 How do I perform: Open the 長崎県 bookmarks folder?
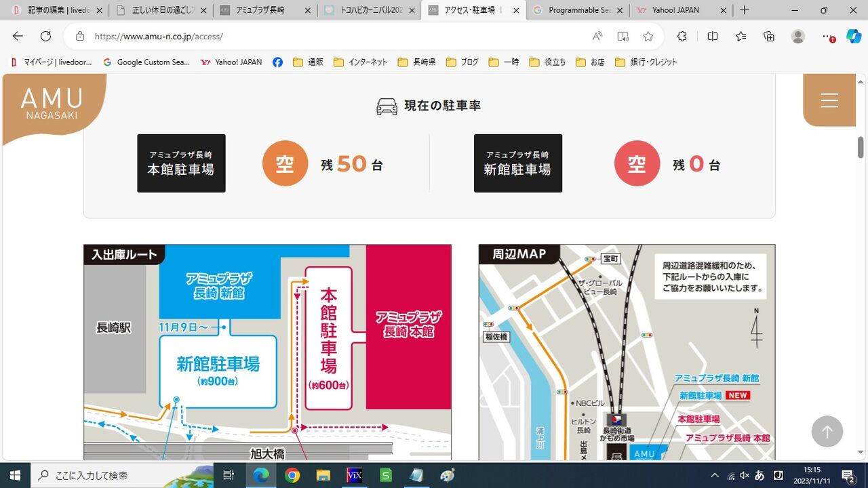coord(416,62)
